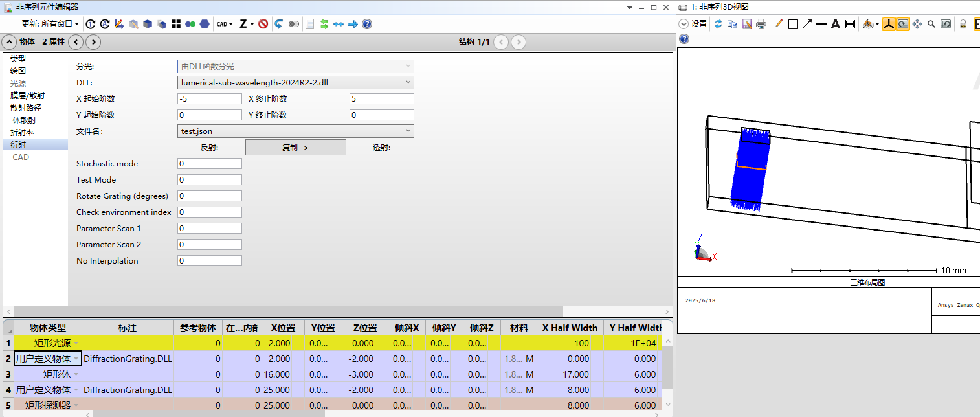Open the view orientation dropdown in 3D view

pos(871,24)
